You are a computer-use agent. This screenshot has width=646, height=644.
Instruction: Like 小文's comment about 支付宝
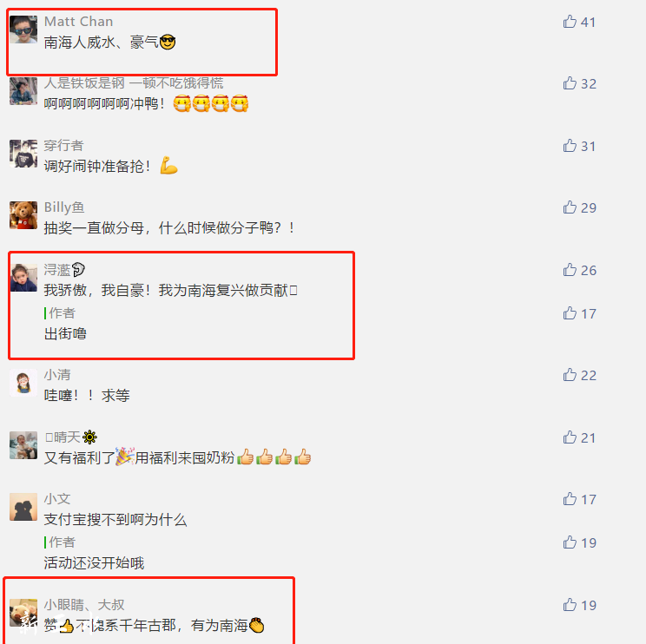[570, 499]
